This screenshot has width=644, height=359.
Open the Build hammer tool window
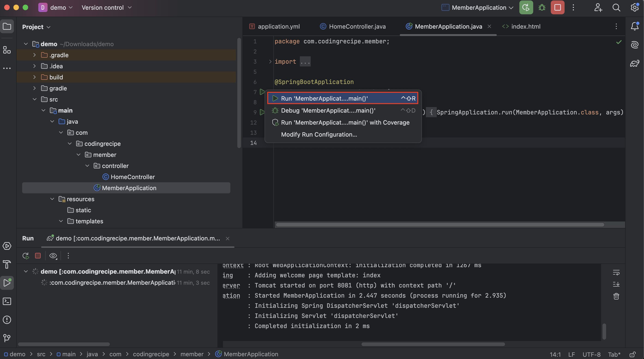point(7,264)
